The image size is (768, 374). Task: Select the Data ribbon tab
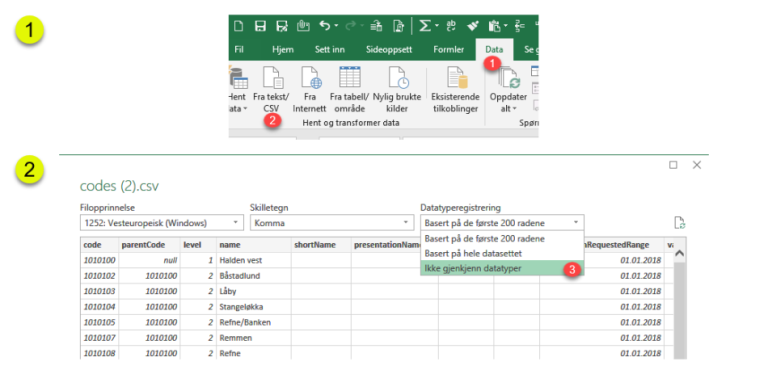tap(494, 49)
